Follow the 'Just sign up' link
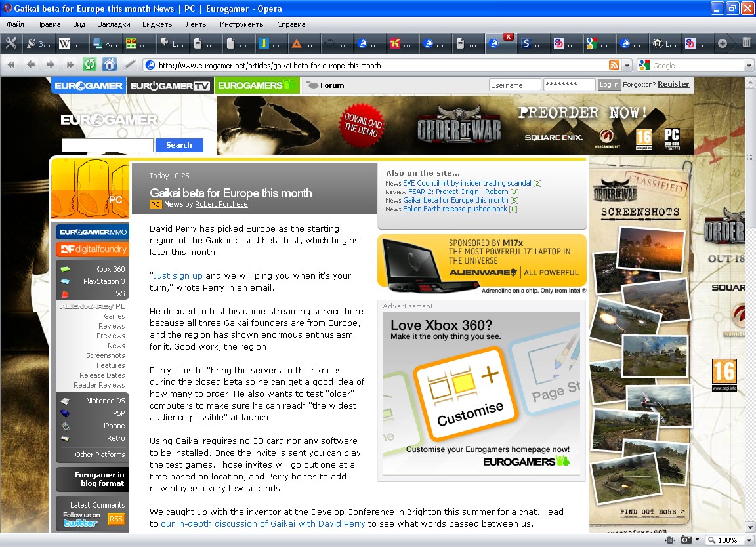This screenshot has width=756, height=547. tap(177, 275)
